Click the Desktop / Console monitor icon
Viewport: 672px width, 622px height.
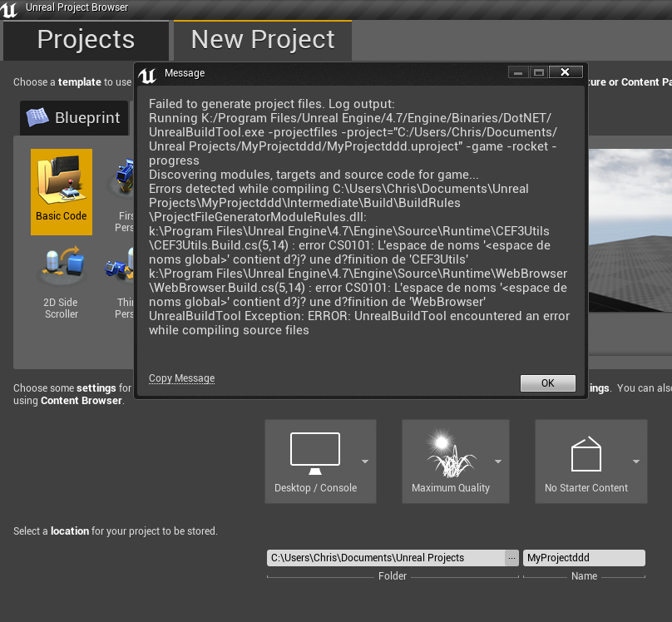tap(315, 454)
